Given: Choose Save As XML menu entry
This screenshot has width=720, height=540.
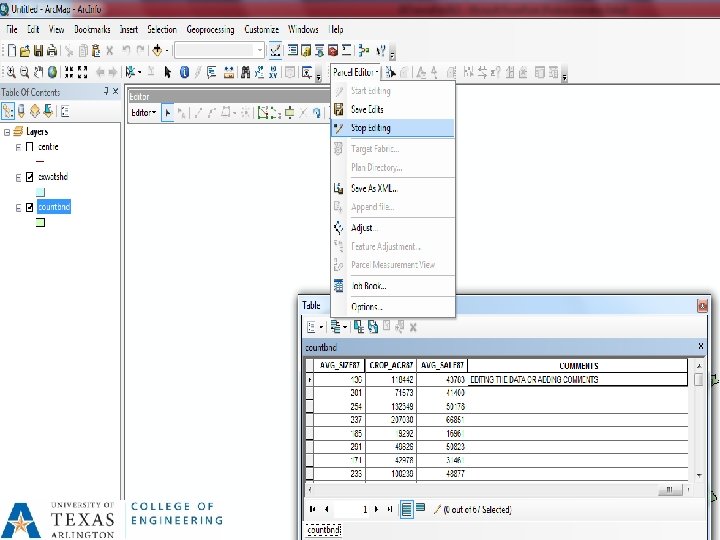Looking at the screenshot, I should click(393, 188).
